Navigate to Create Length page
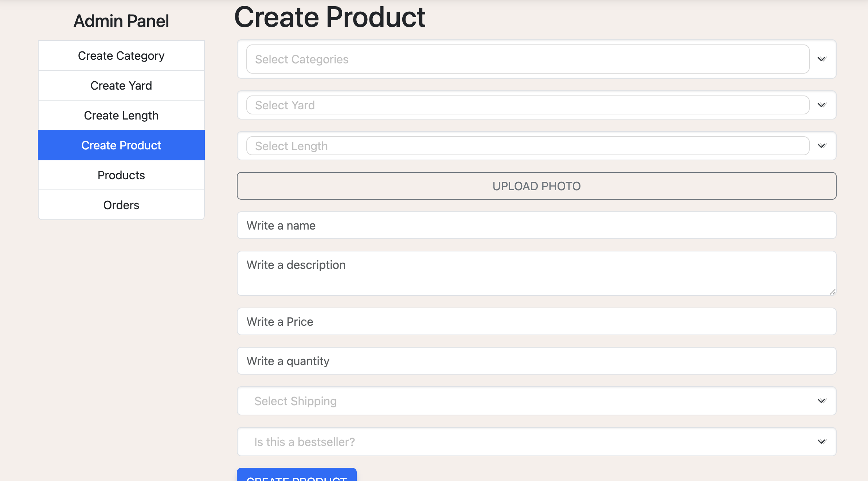This screenshot has width=868, height=481. tap(121, 116)
